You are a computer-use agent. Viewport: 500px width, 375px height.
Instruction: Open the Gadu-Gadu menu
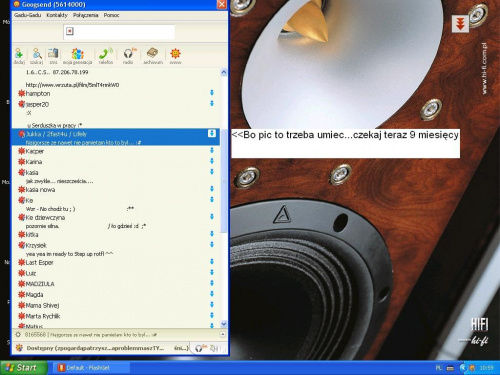[x=27, y=15]
